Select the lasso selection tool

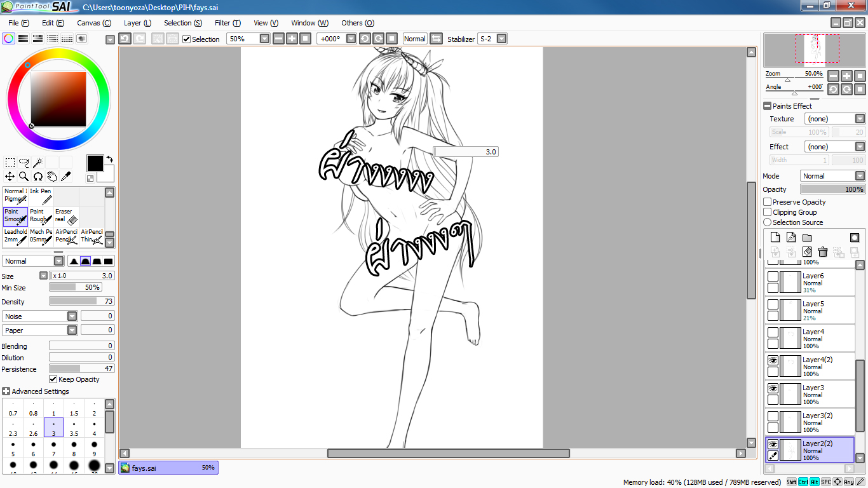24,163
